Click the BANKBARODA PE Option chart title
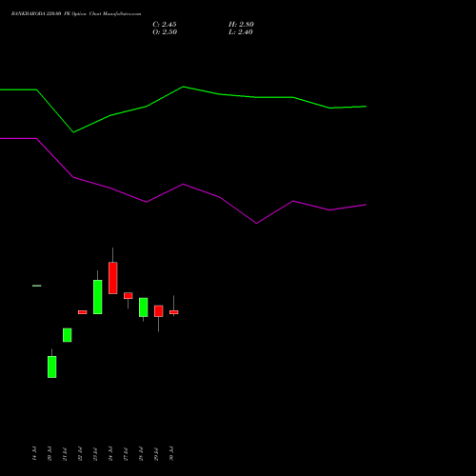The height and width of the screenshot is (476, 476). (x=76, y=14)
